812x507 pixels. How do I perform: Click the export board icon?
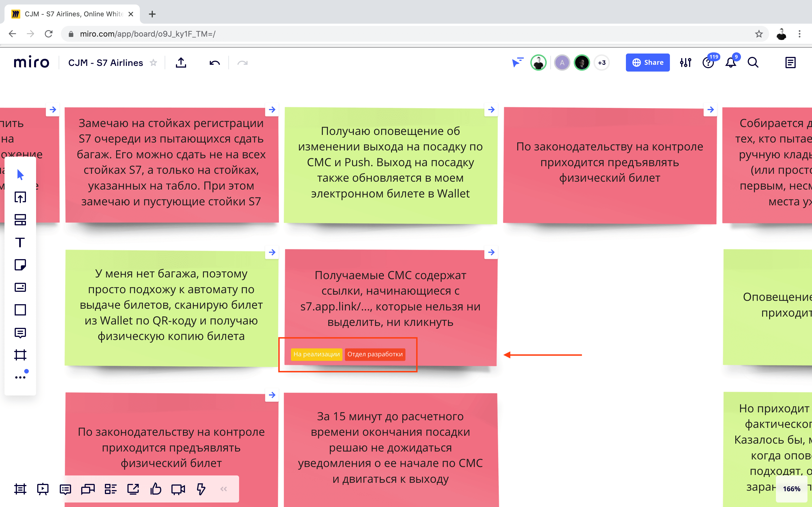[x=181, y=63]
